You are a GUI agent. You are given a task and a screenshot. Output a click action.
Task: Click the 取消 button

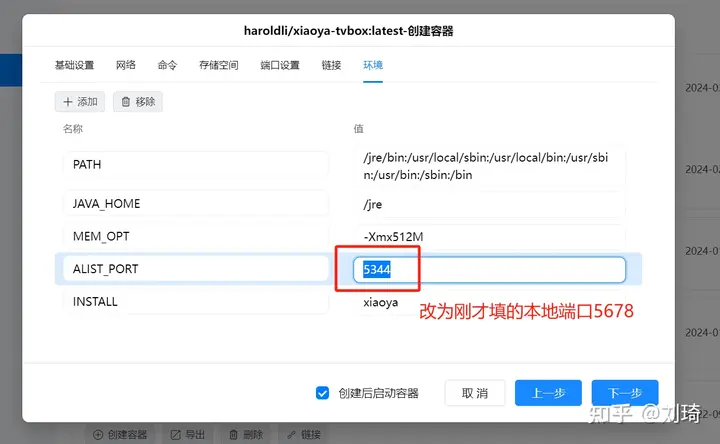(475, 393)
